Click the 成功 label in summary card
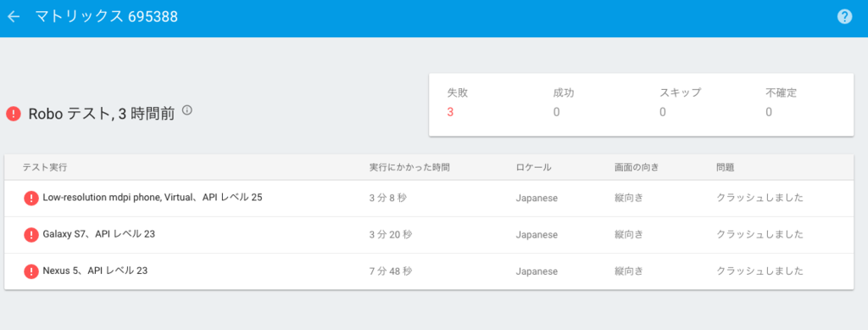Screen dimensions: 868x330 pos(564,92)
